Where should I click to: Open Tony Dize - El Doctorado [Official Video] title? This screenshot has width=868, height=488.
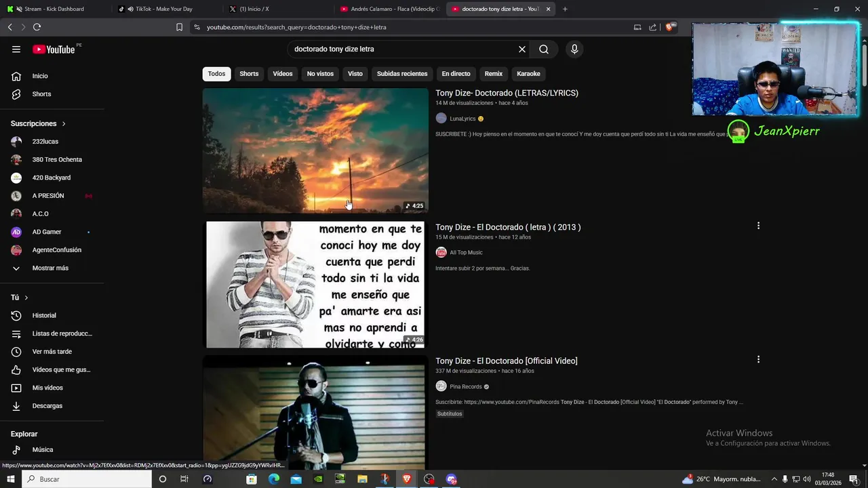[x=507, y=361]
